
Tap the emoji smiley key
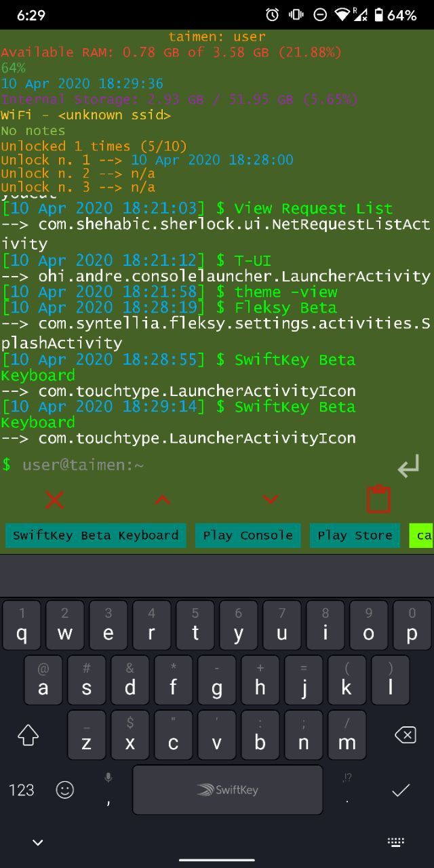65,789
